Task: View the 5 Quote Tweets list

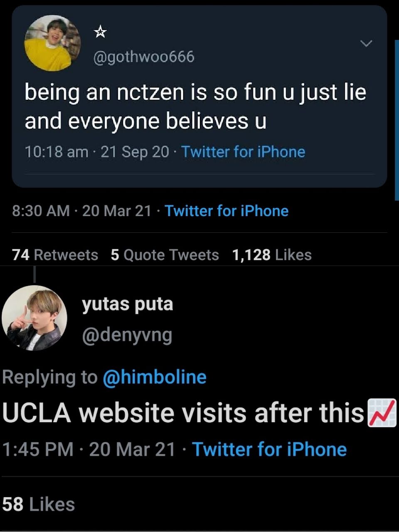Action: [165, 255]
